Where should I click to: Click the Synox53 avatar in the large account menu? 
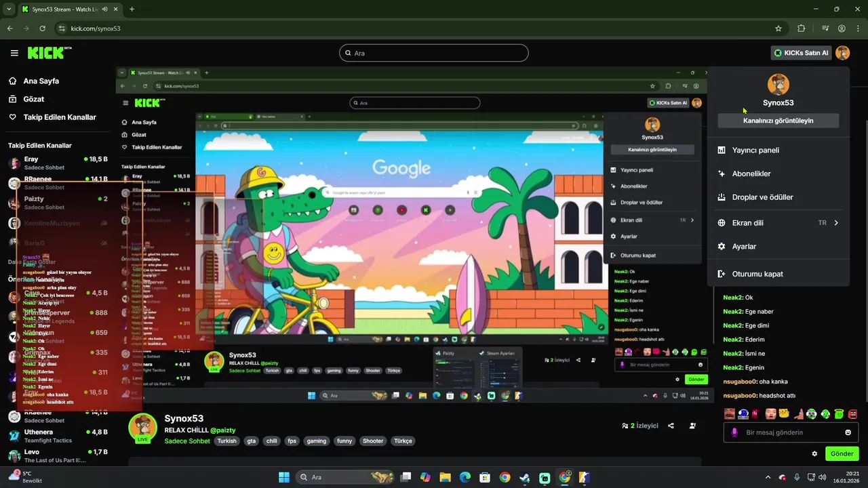pos(778,84)
